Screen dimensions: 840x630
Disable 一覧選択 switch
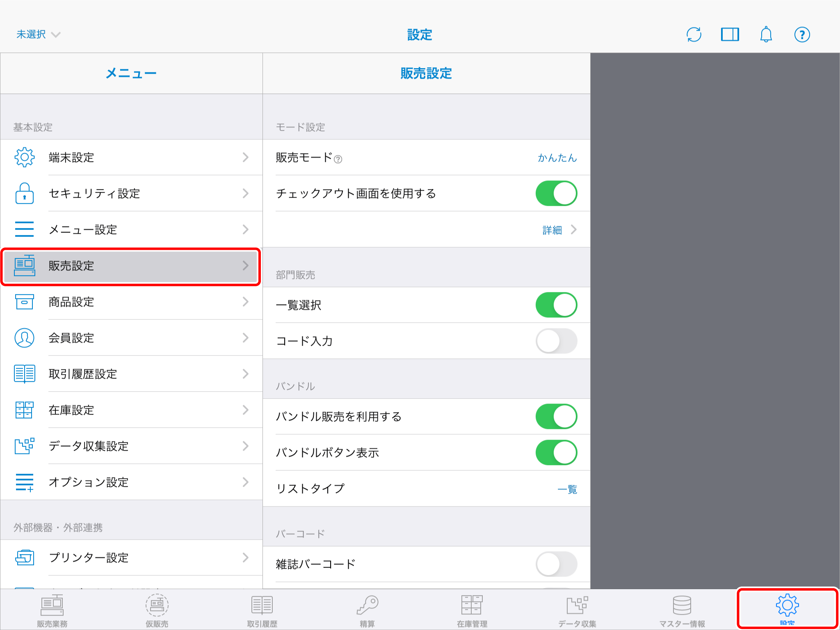556,305
